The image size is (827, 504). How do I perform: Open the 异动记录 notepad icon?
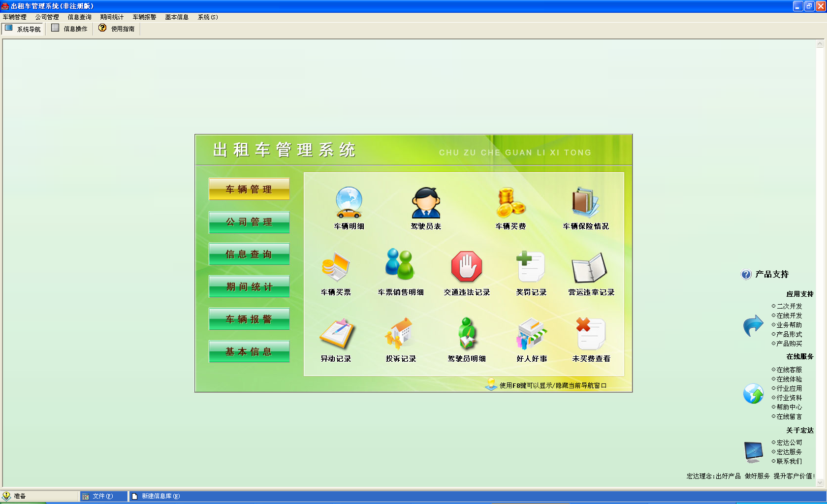click(337, 334)
